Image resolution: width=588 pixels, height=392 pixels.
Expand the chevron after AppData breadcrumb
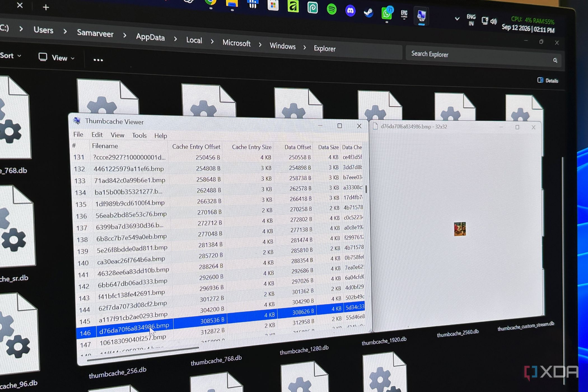[x=176, y=39]
